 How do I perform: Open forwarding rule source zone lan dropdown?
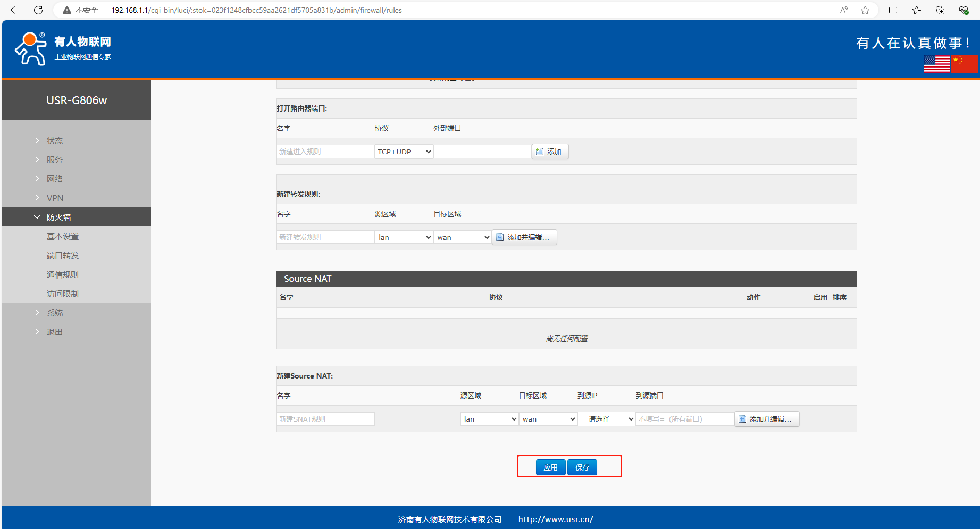(404, 237)
